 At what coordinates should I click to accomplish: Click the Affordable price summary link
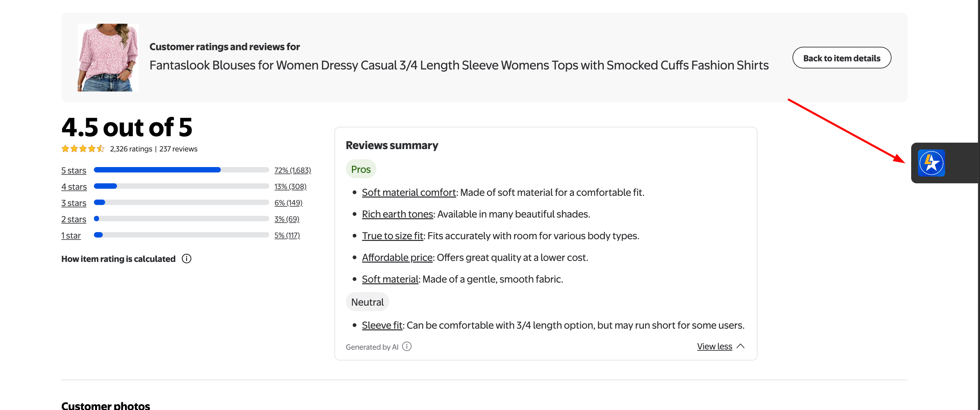click(x=397, y=257)
